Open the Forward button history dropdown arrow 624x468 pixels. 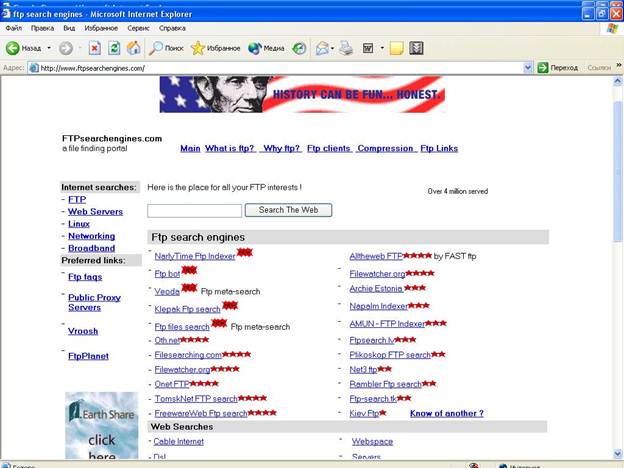click(x=78, y=48)
